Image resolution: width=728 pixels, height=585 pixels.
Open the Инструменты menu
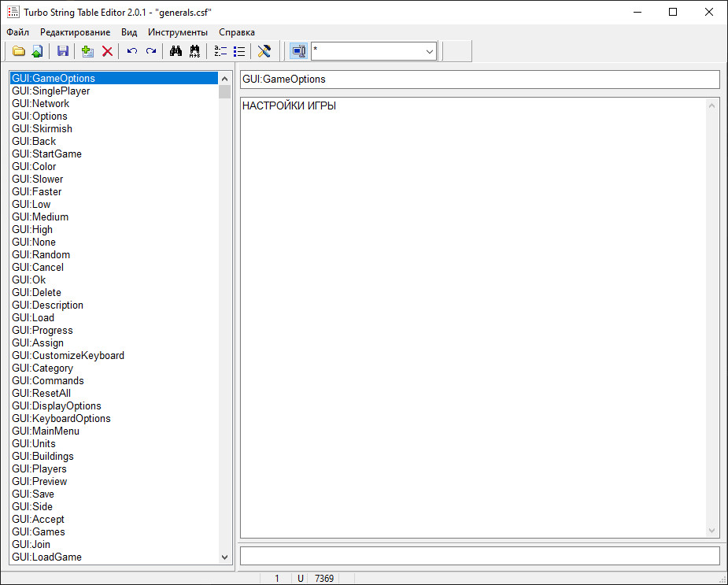(178, 32)
